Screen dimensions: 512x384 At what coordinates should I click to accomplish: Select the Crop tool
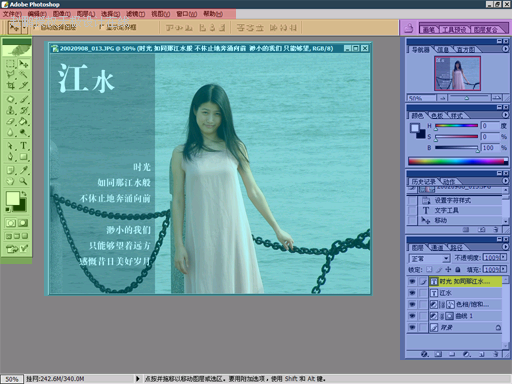(11, 85)
